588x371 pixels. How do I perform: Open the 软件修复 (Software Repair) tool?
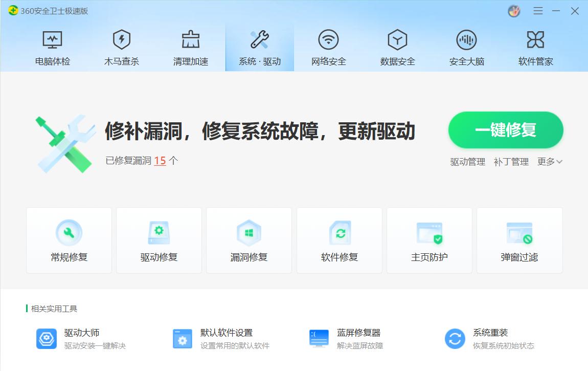coord(339,240)
